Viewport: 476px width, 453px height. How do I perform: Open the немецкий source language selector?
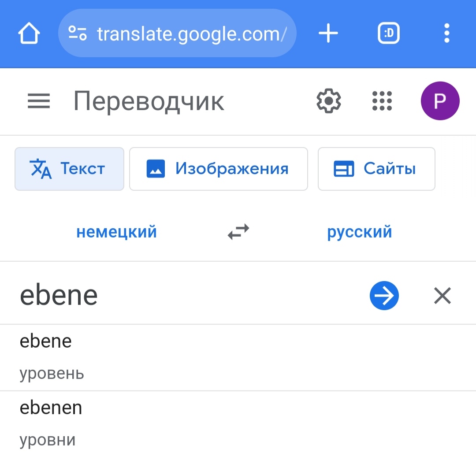(x=116, y=231)
